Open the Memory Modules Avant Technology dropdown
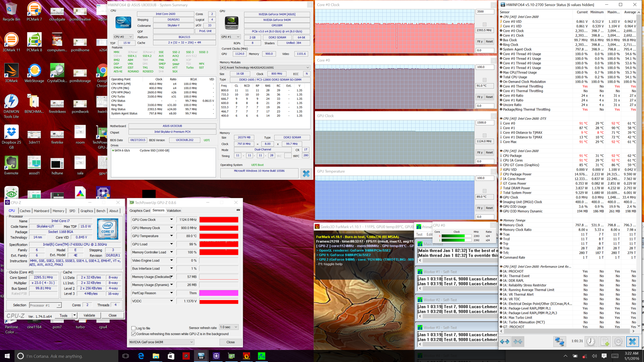 click(x=265, y=67)
